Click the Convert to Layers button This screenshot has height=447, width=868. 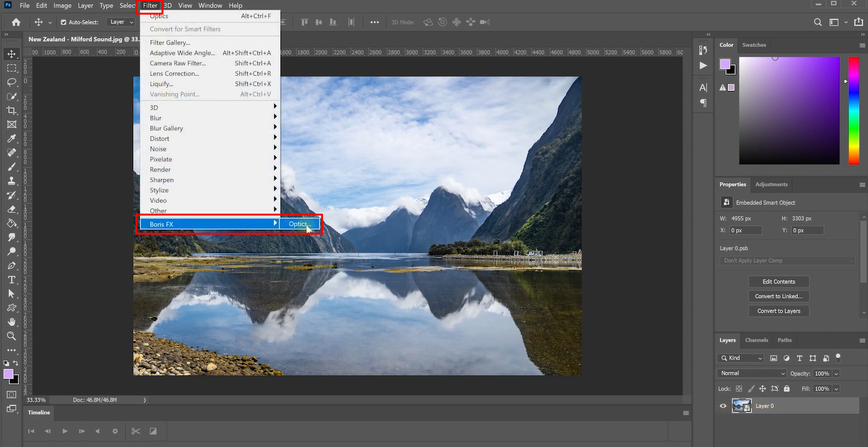pos(778,310)
